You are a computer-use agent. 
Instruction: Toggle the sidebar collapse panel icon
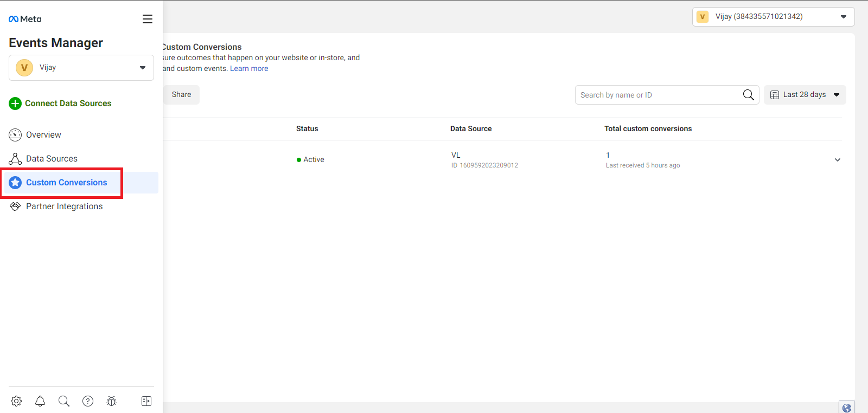[x=146, y=401]
